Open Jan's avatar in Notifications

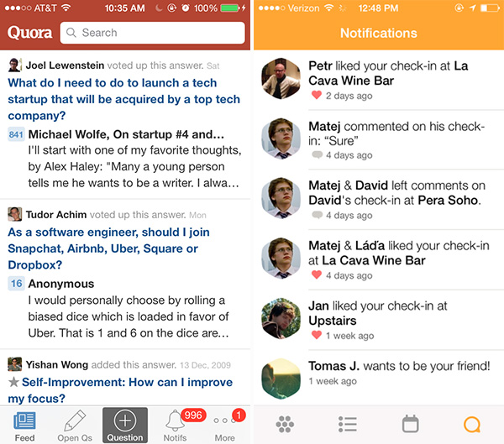(x=281, y=318)
